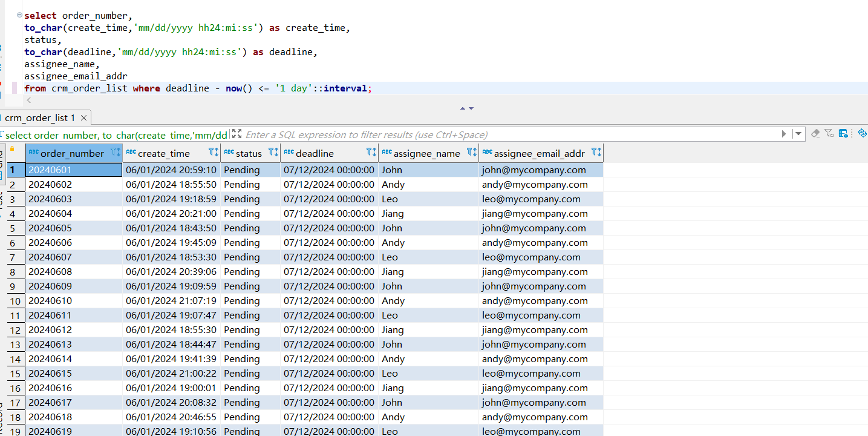This screenshot has height=436, width=868.
Task: Click the deadline column header
Action: click(x=315, y=153)
